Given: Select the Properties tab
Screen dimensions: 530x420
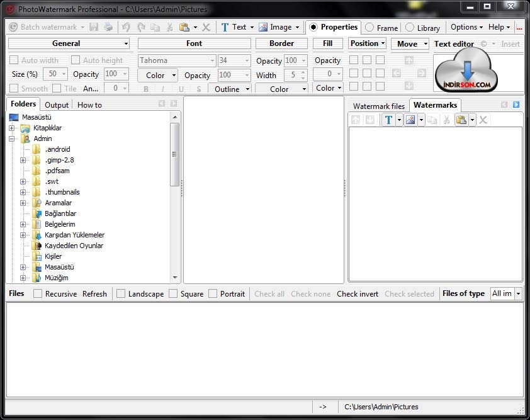Looking at the screenshot, I should point(334,27).
